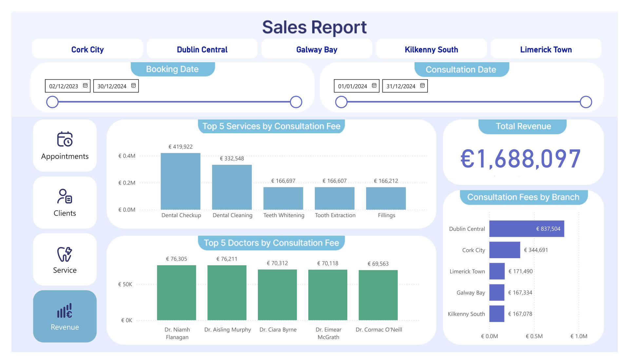629x364 pixels.
Task: Click the € 167,334 data label
Action: pos(520,293)
